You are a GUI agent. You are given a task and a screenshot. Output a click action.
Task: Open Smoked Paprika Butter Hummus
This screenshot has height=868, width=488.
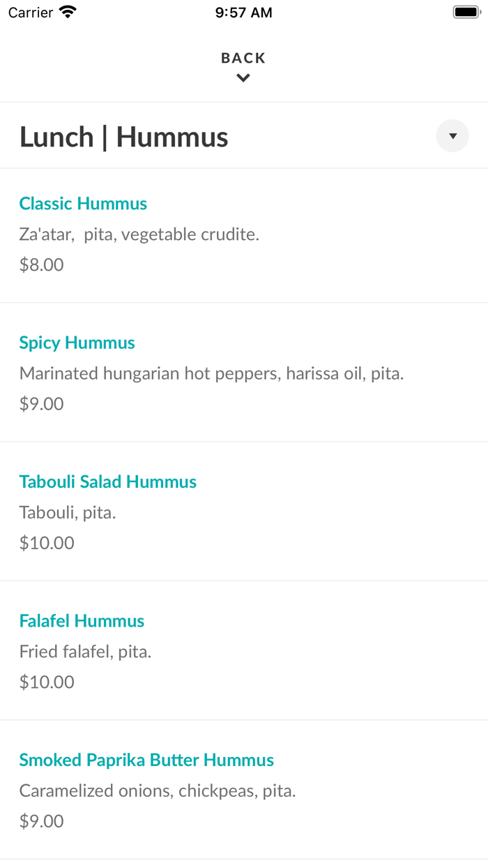tap(146, 760)
